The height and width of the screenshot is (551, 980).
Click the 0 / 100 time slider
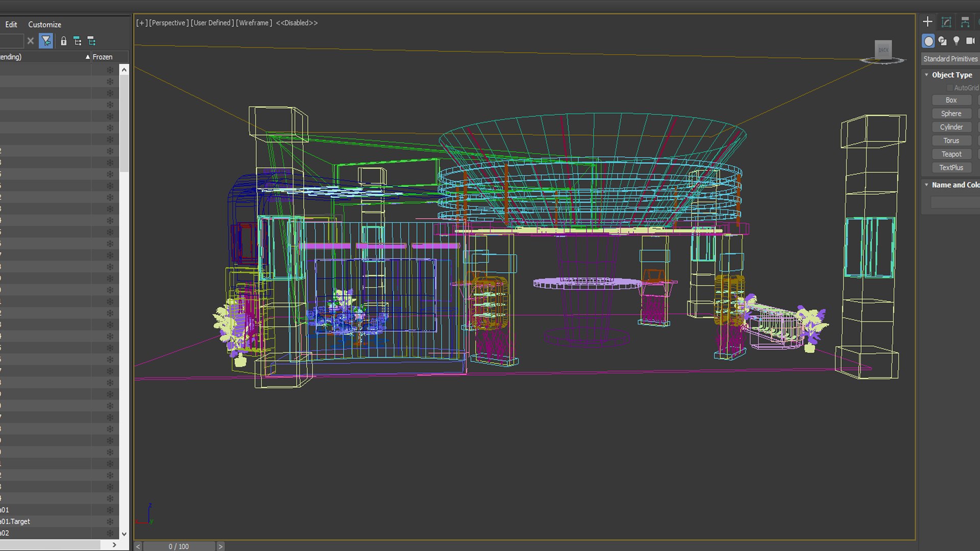(x=179, y=546)
